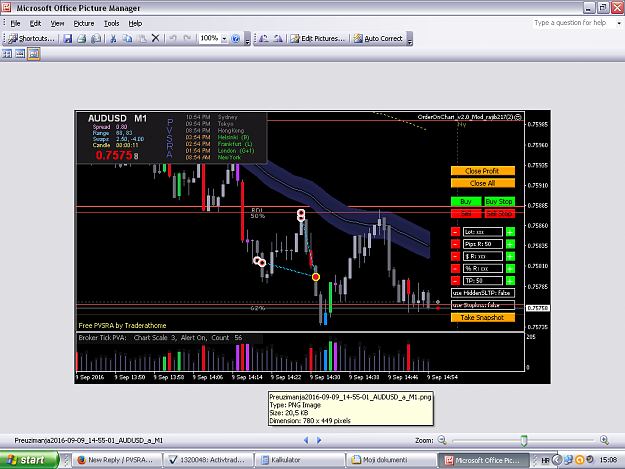The height and width of the screenshot is (469, 625).
Task: Open the help question dropdown arrow
Action: coord(619,23)
